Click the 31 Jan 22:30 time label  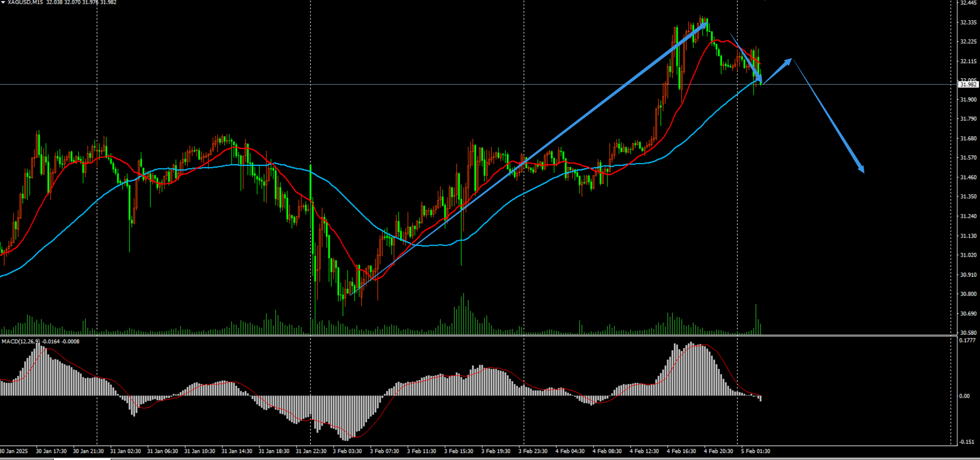coord(311,451)
